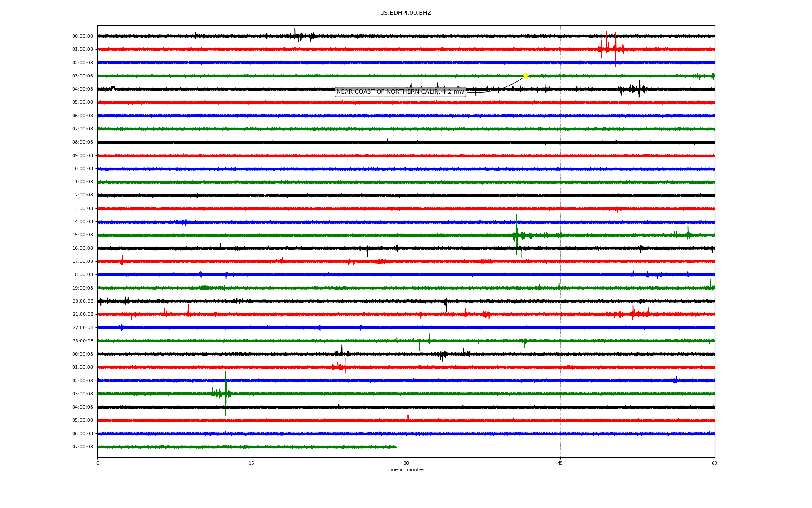Click the x-axis tick label 45
This screenshot has width=812, height=508.
[560, 463]
